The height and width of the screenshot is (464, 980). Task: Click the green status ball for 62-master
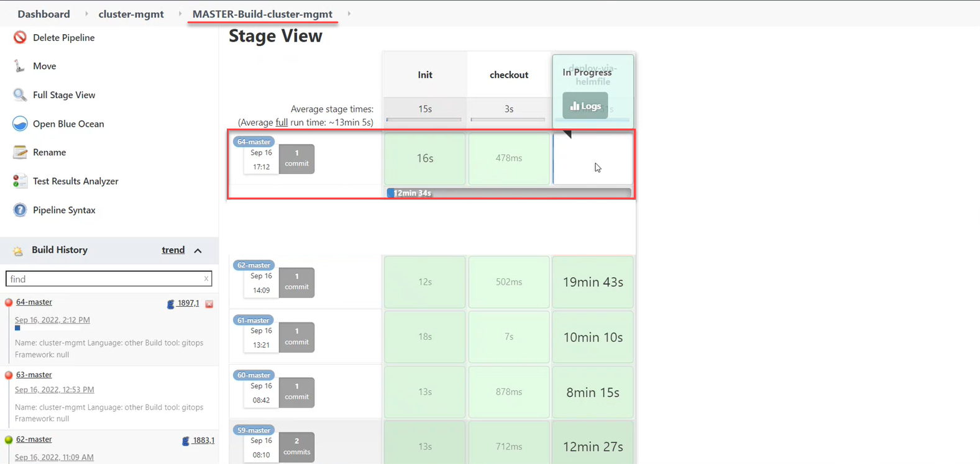[x=9, y=440]
